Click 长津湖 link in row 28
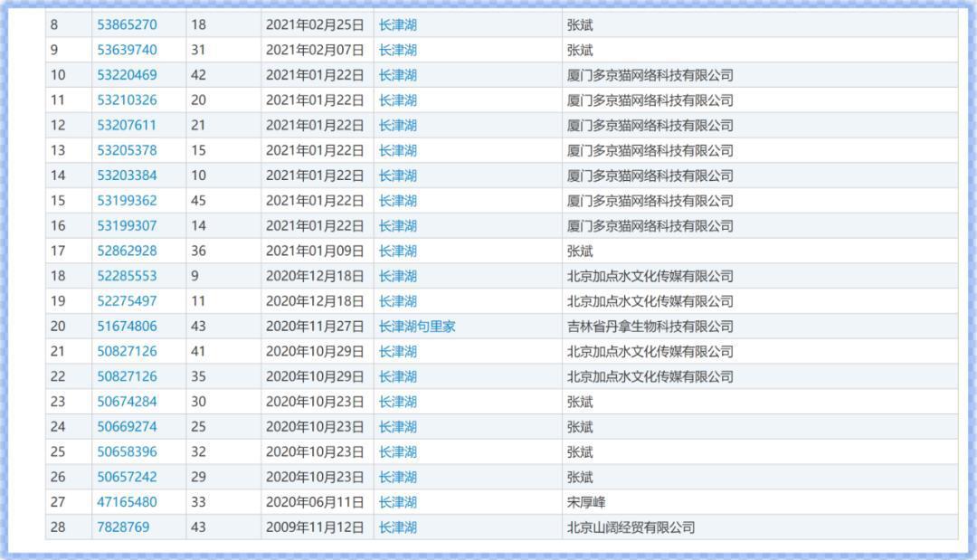Image resolution: width=977 pixels, height=560 pixels. (x=398, y=527)
